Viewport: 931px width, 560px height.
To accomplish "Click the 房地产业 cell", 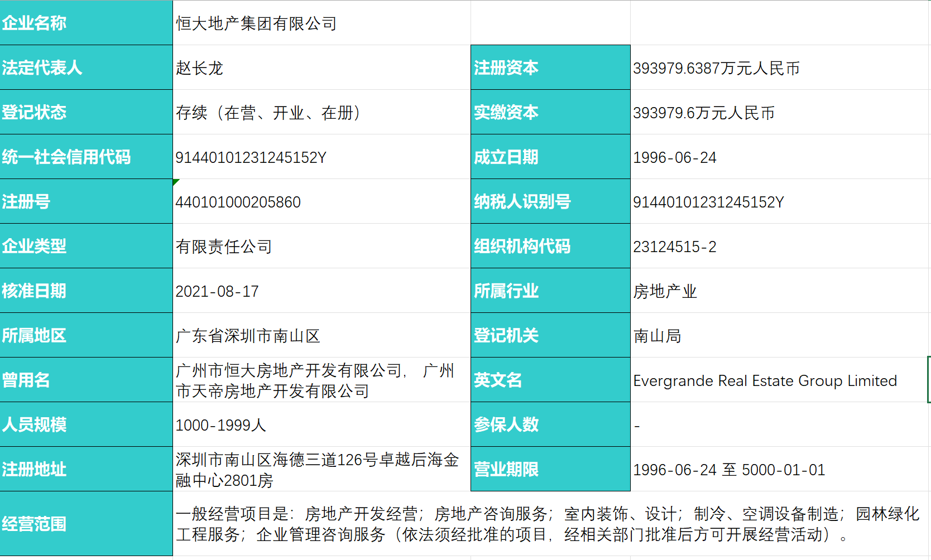I will [x=780, y=291].
